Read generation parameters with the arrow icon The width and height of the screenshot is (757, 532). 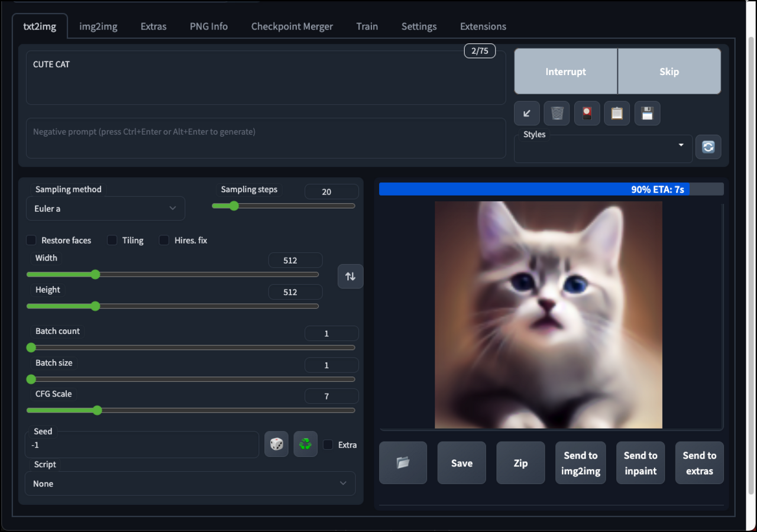pos(526,113)
